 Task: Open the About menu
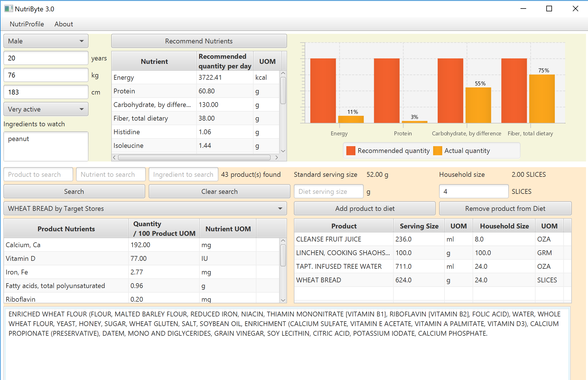point(64,24)
